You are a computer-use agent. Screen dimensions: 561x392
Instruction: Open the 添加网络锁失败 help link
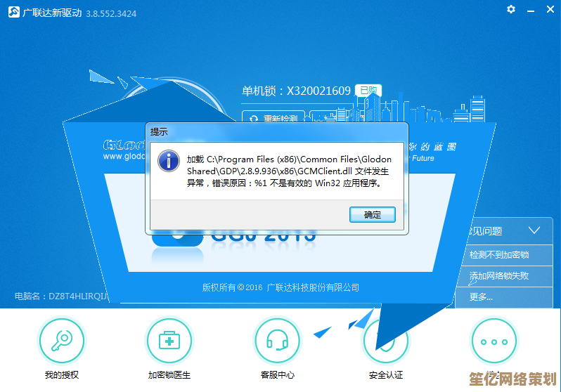pyautogui.click(x=499, y=276)
